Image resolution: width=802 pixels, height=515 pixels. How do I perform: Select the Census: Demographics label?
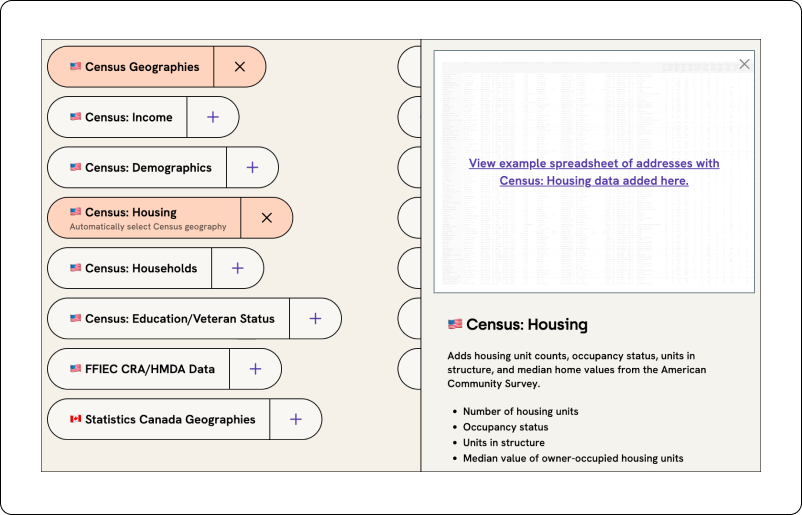pos(148,168)
